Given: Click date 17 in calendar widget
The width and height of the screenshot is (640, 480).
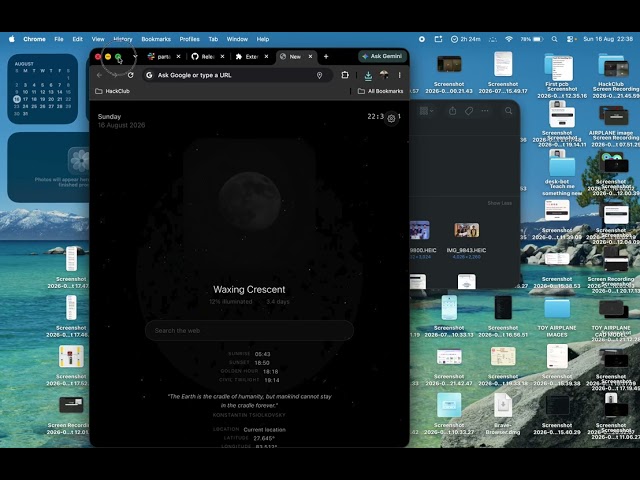Looking at the screenshot, I should coord(25,99).
